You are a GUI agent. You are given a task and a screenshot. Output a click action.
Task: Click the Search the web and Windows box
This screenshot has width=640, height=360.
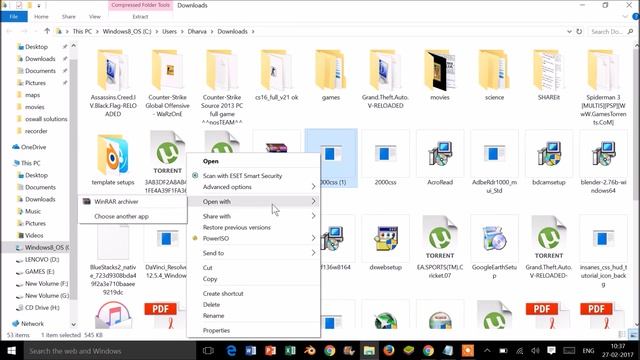pyautogui.click(x=109, y=351)
